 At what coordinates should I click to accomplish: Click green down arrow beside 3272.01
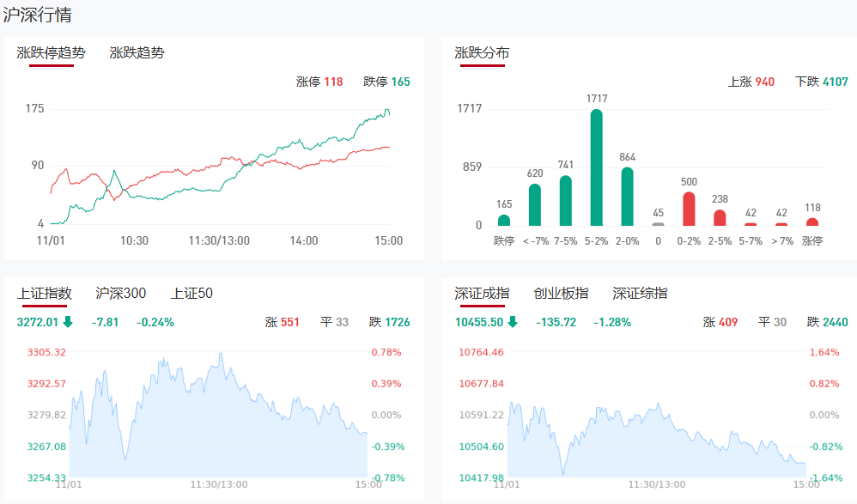[x=68, y=323]
